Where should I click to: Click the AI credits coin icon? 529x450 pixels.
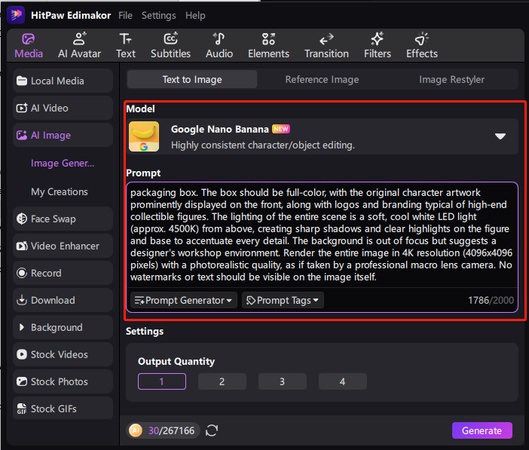[x=136, y=430]
